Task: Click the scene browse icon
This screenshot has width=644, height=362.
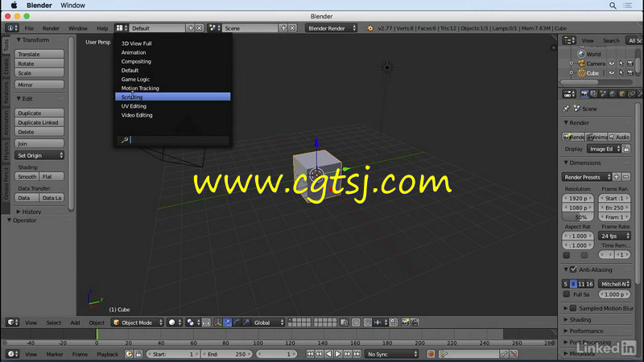Action: [x=215, y=28]
